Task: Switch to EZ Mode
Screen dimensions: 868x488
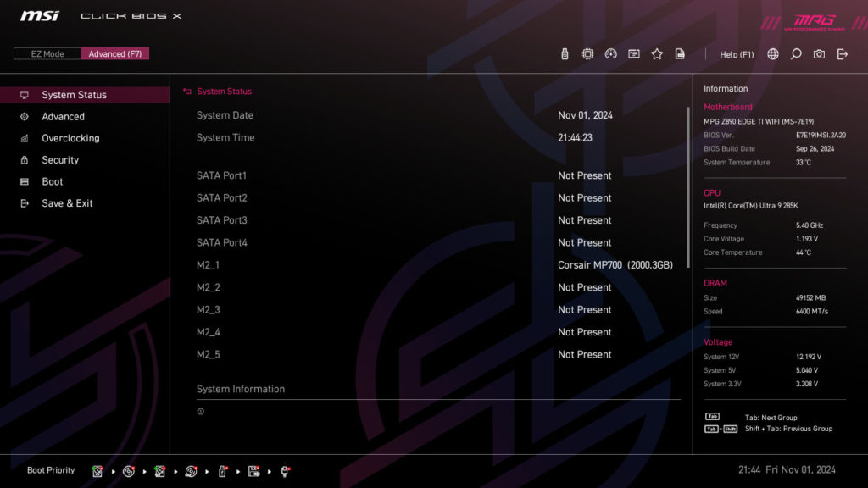Action: point(47,53)
